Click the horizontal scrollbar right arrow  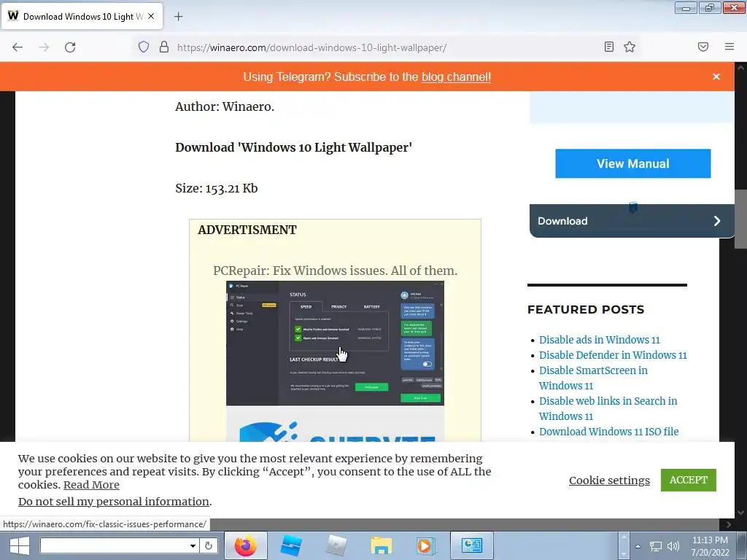coord(729,524)
